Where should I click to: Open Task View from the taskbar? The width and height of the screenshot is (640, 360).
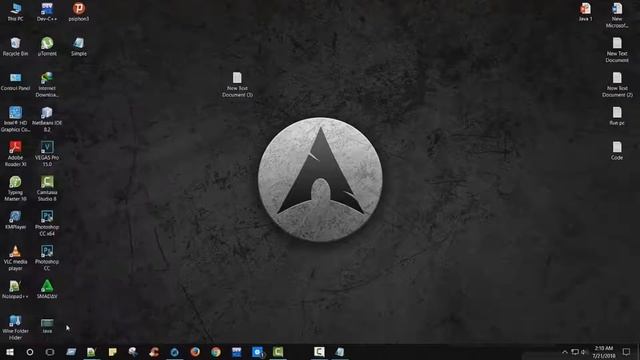pyautogui.click(x=50, y=352)
